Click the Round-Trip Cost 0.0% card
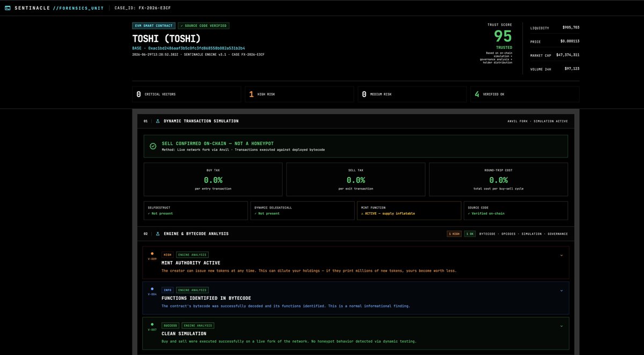 coord(499,180)
